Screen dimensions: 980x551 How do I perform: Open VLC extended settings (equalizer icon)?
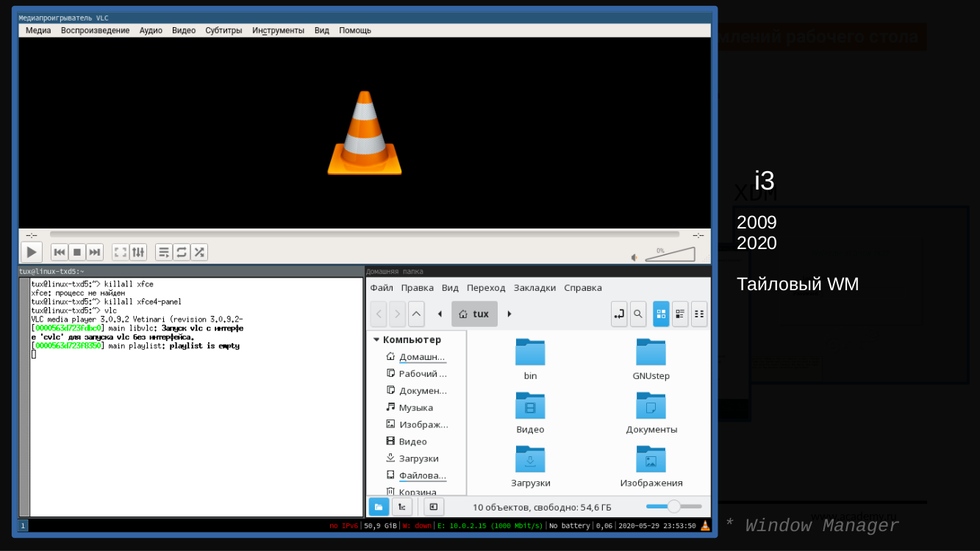coord(138,252)
